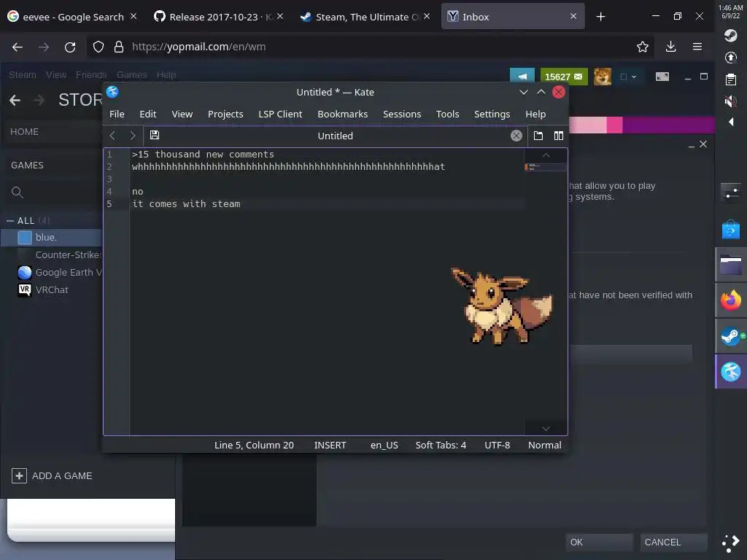
Task: Click the shield tracking protection icon
Action: 98,47
